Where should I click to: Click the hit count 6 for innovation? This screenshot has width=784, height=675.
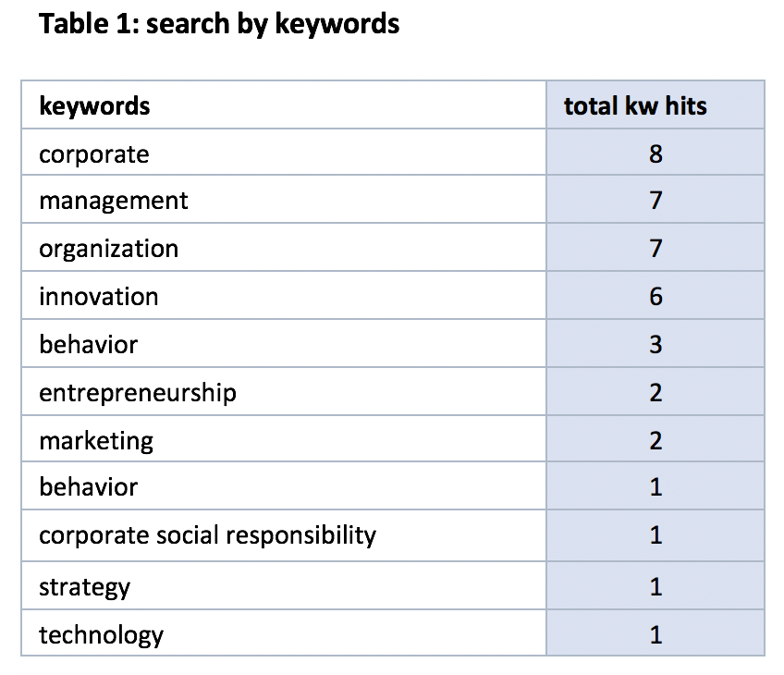(655, 297)
